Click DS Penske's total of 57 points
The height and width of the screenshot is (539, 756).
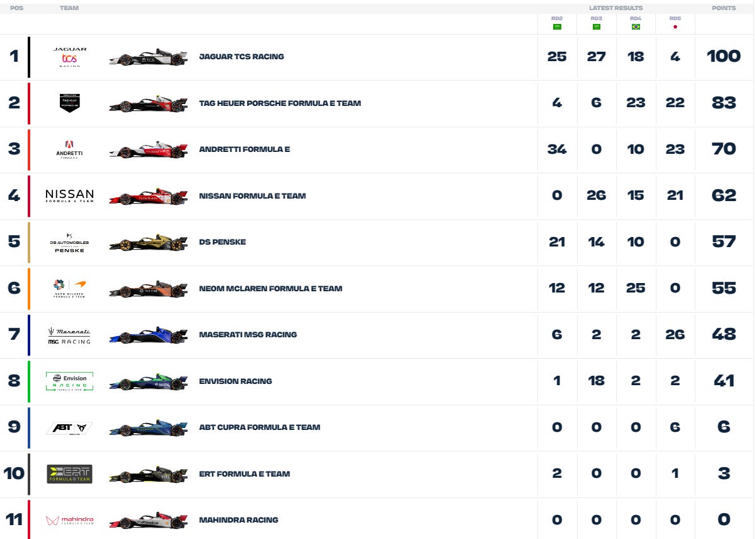pyautogui.click(x=723, y=242)
